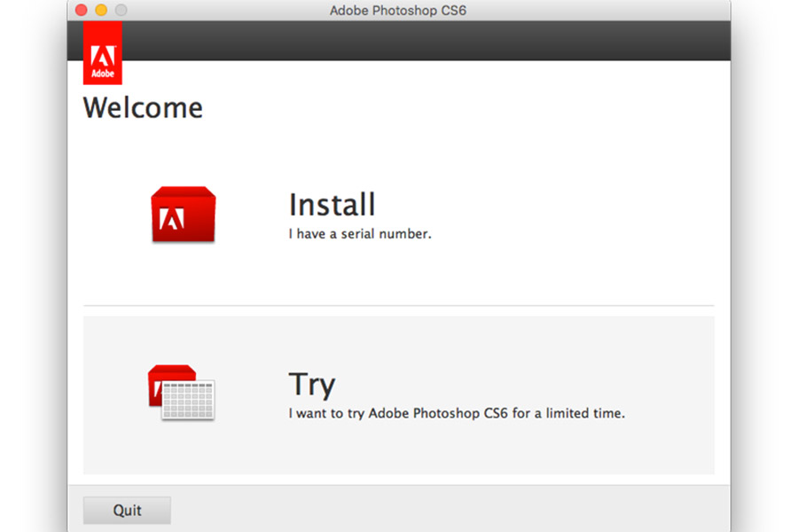Choose the Install heading
This screenshot has width=798, height=532.
(x=332, y=204)
